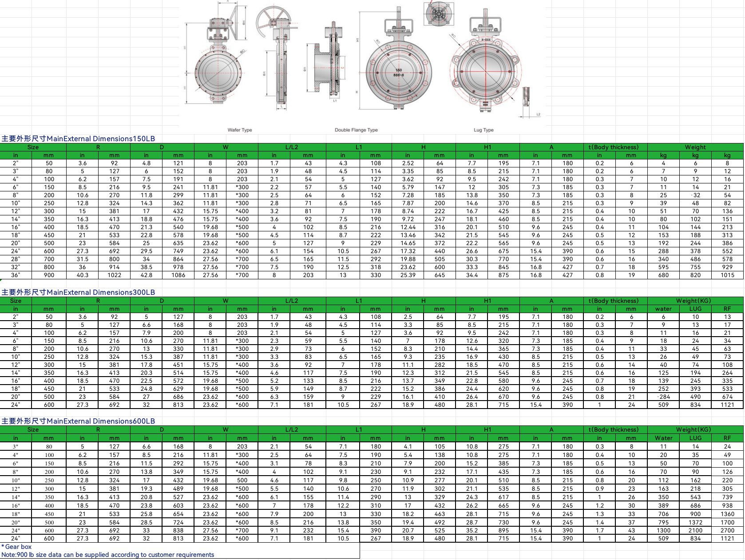Select cell with value 1300
The height and width of the screenshot is (560, 745).
663,530
